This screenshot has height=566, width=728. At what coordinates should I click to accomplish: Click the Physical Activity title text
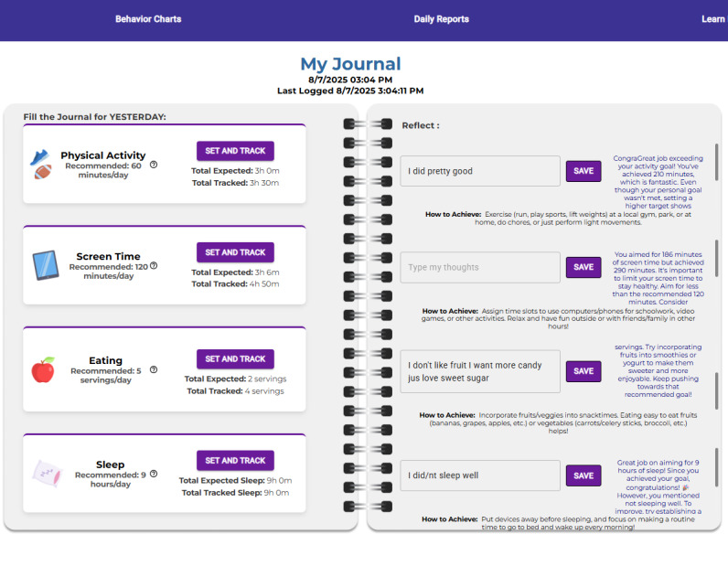103,155
